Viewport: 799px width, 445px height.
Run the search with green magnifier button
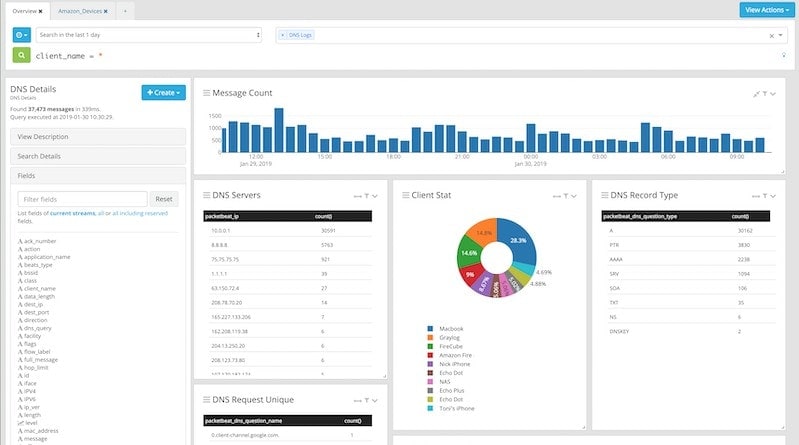pos(21,55)
